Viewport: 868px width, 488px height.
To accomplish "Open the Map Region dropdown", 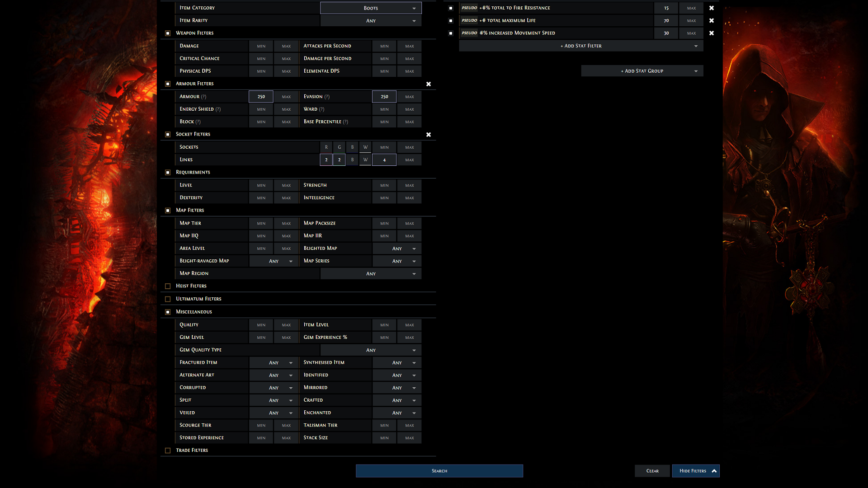I will [371, 273].
